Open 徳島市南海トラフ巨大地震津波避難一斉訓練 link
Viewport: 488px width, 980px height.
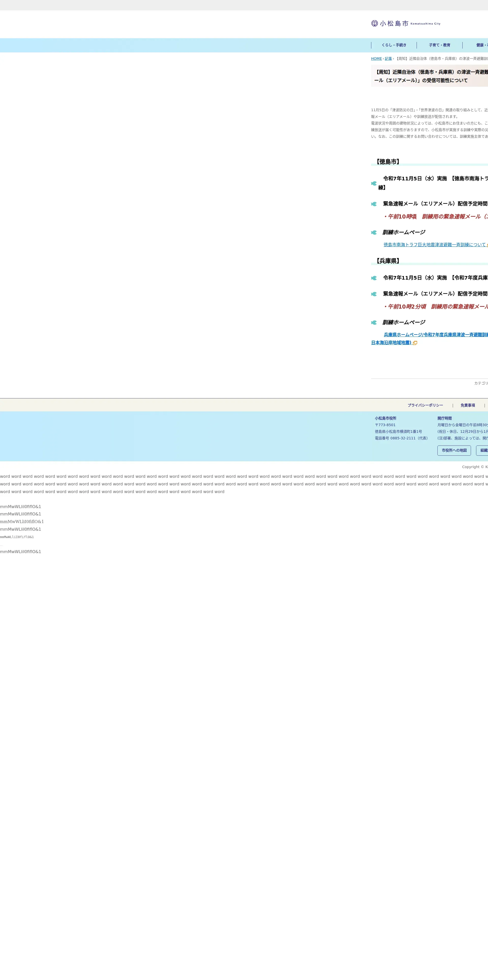[434, 245]
